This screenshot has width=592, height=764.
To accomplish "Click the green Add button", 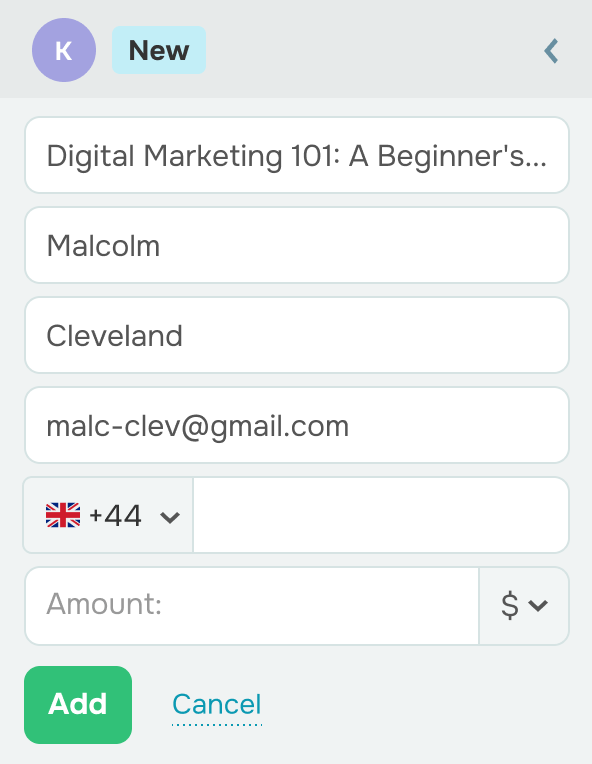I will click(x=78, y=705).
